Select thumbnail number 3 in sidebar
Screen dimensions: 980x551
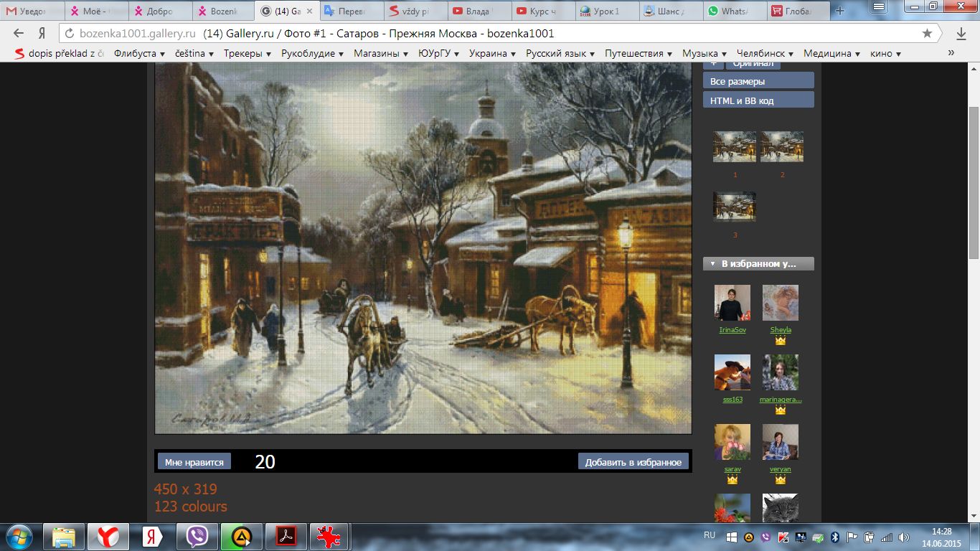pyautogui.click(x=734, y=207)
